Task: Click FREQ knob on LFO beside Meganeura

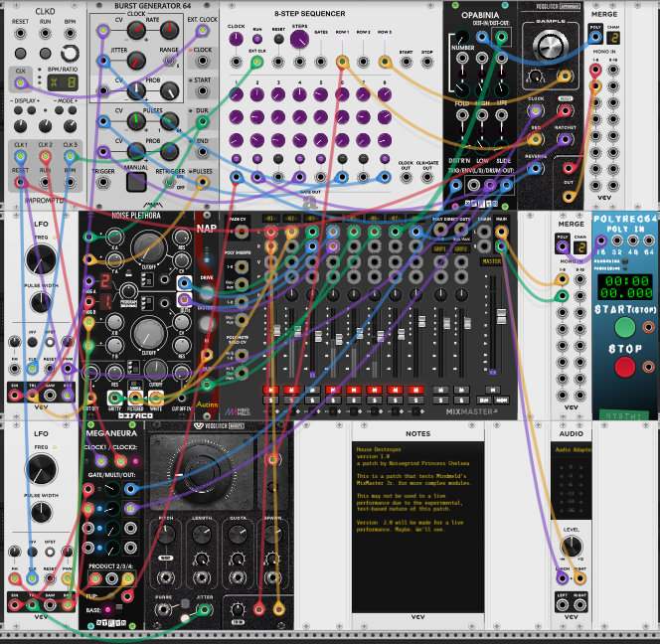Action: point(41,469)
